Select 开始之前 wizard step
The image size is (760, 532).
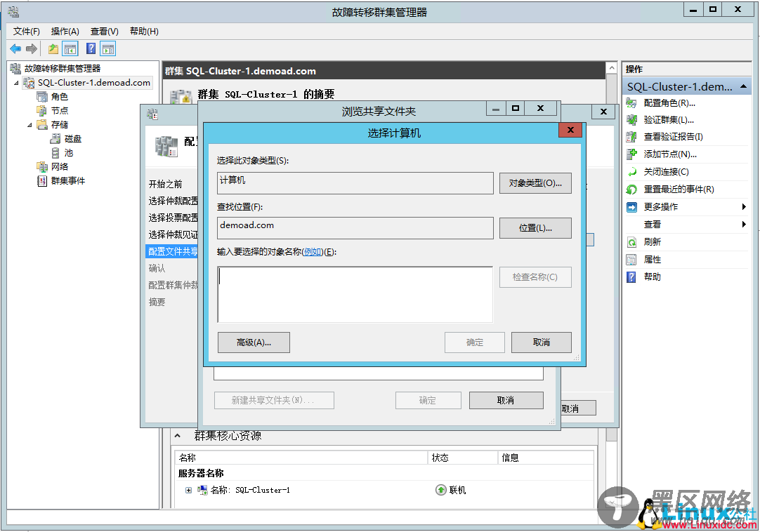[165, 184]
